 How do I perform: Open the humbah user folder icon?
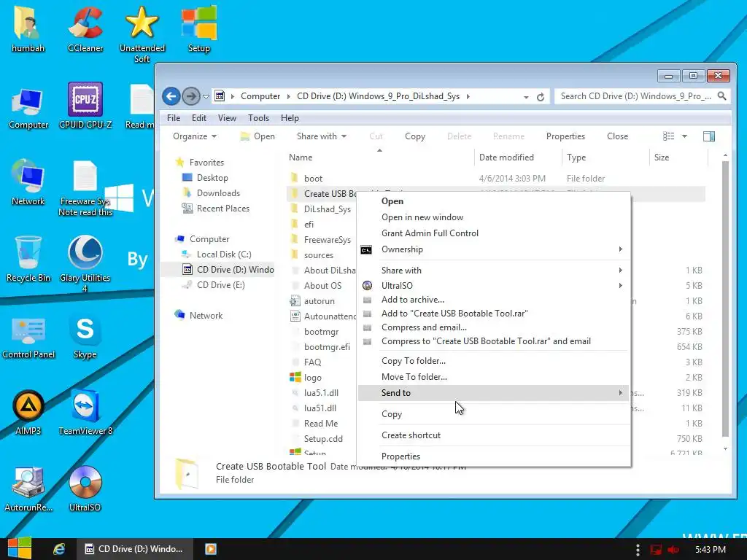point(28,29)
